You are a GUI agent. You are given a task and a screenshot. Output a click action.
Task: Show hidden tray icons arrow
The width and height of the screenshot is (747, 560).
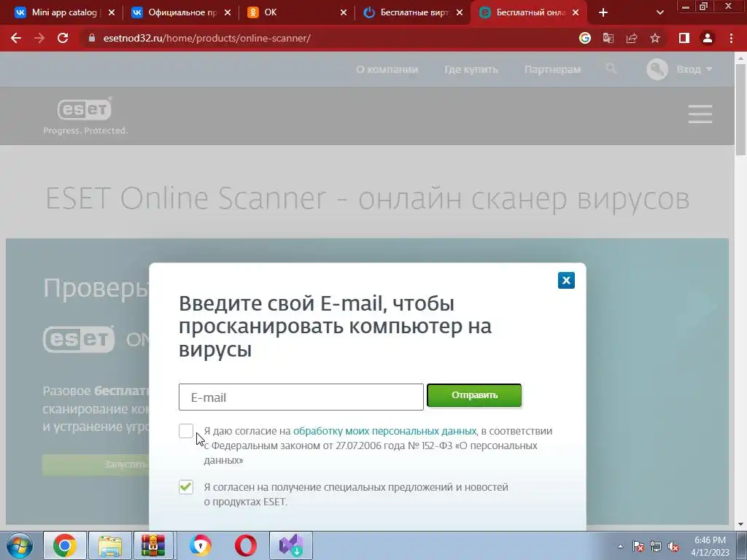[620, 546]
